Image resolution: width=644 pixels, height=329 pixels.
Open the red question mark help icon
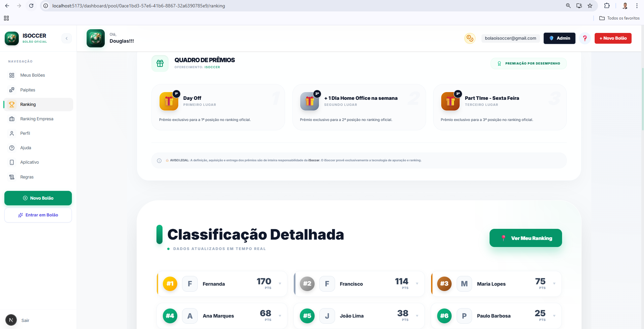pyautogui.click(x=585, y=38)
